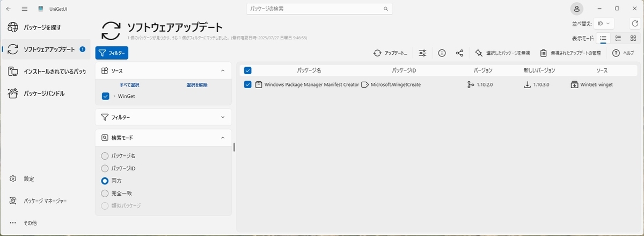Expand the WinGet source tree arrow

114,96
